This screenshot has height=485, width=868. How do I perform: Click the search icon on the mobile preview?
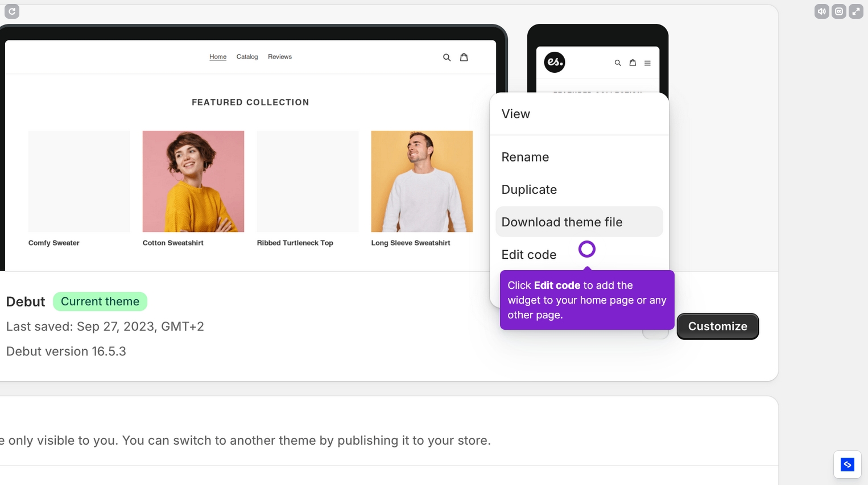coord(618,63)
